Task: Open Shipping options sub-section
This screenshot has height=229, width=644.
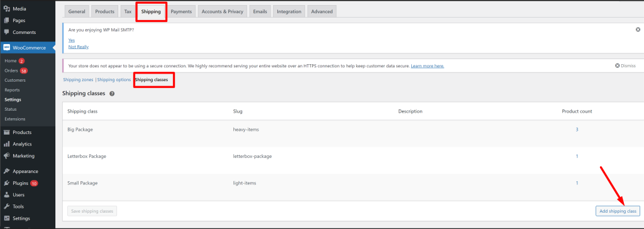Action: (114, 79)
